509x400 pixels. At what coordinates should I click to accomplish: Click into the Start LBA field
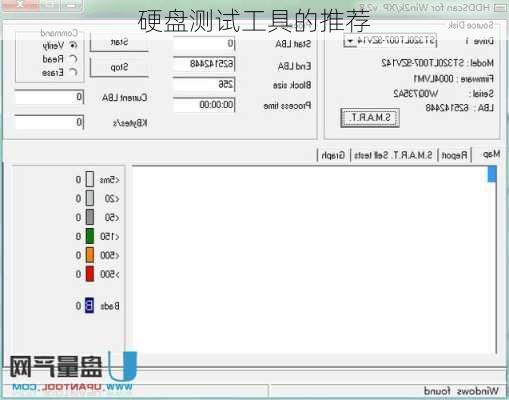click(204, 43)
